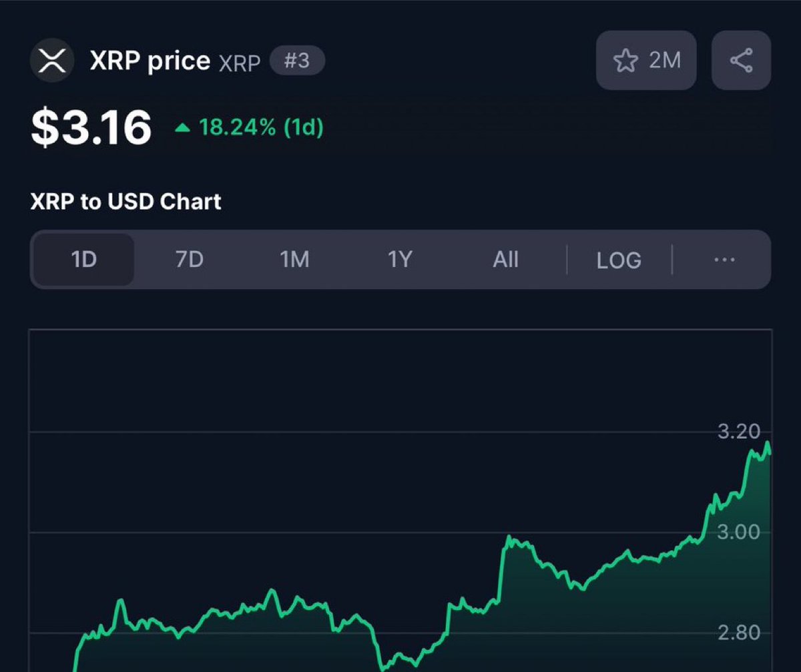Viewport: 801px width, 672px height.
Task: Select the 1D timeframe tab
Action: pyautogui.click(x=83, y=260)
